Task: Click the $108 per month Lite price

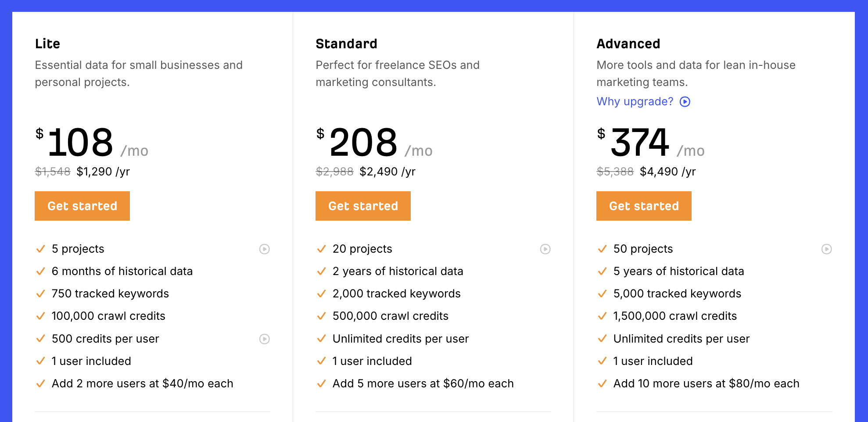Action: 80,143
